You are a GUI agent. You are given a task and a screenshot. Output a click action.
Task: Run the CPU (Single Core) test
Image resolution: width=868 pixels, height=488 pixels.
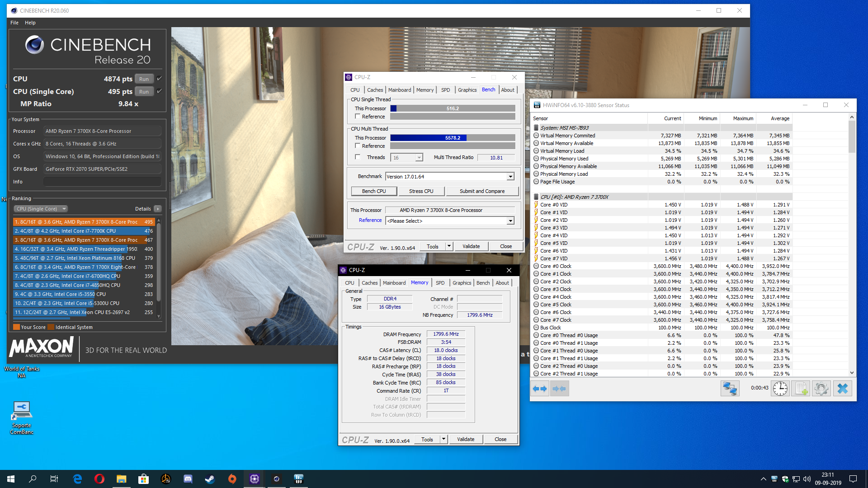[x=144, y=91]
